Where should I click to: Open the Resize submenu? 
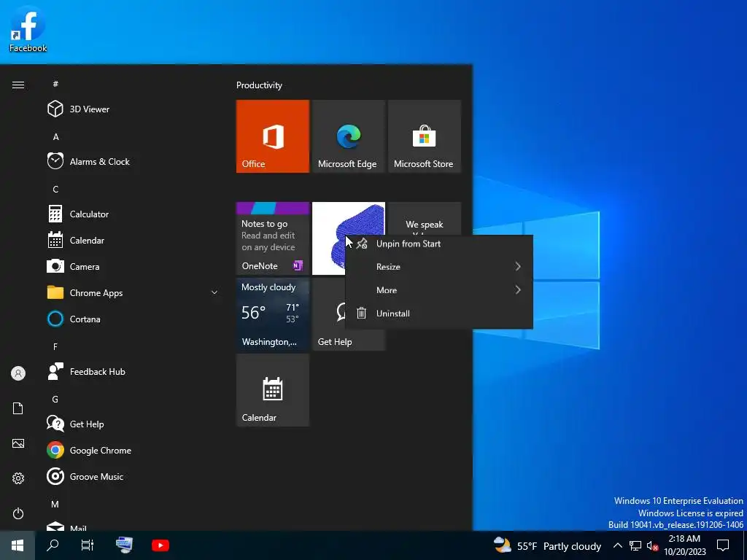click(438, 267)
